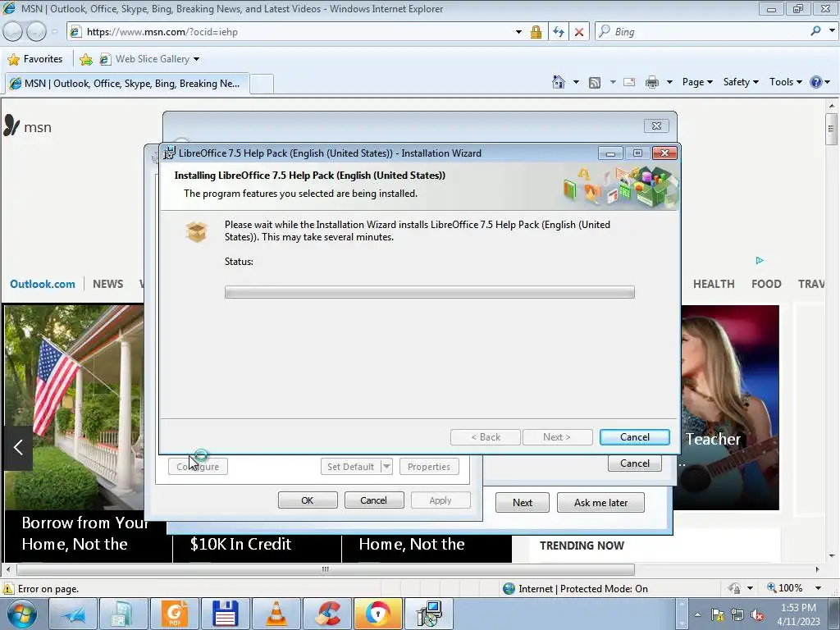840x630 pixels.
Task: Click Add to Favorites Bar icon
Action: (x=85, y=59)
